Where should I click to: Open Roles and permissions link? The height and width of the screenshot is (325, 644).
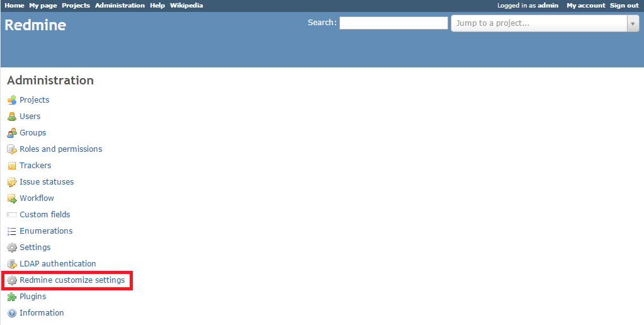[61, 149]
